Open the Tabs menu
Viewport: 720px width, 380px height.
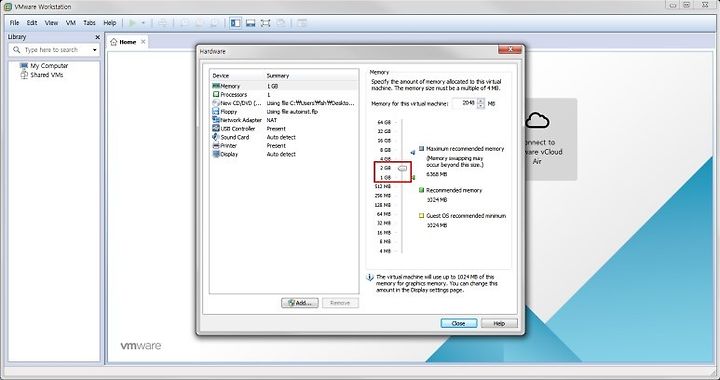90,23
